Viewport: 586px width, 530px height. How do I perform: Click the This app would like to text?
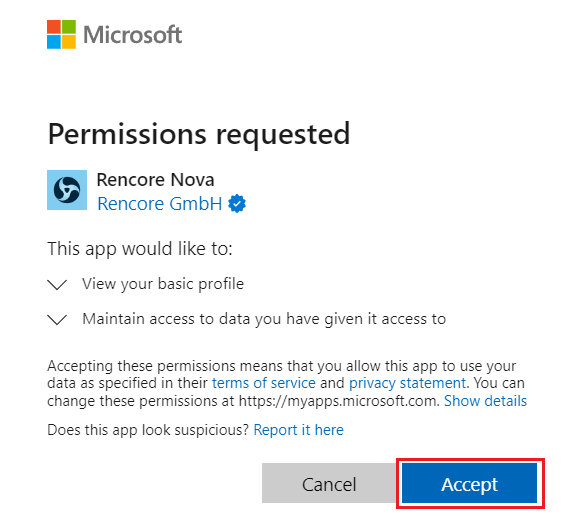pos(140,249)
